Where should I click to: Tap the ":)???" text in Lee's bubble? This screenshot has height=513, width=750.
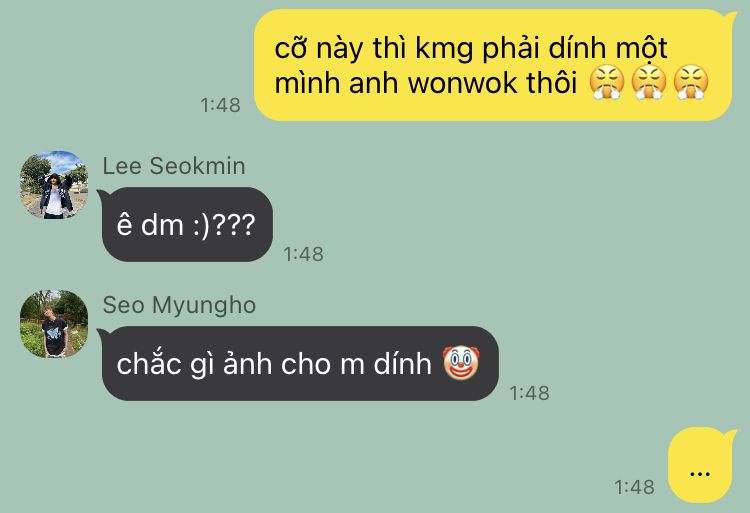tap(224, 225)
